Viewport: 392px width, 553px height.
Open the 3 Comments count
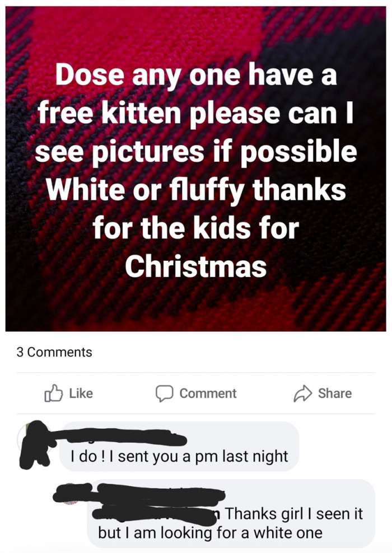click(x=54, y=352)
